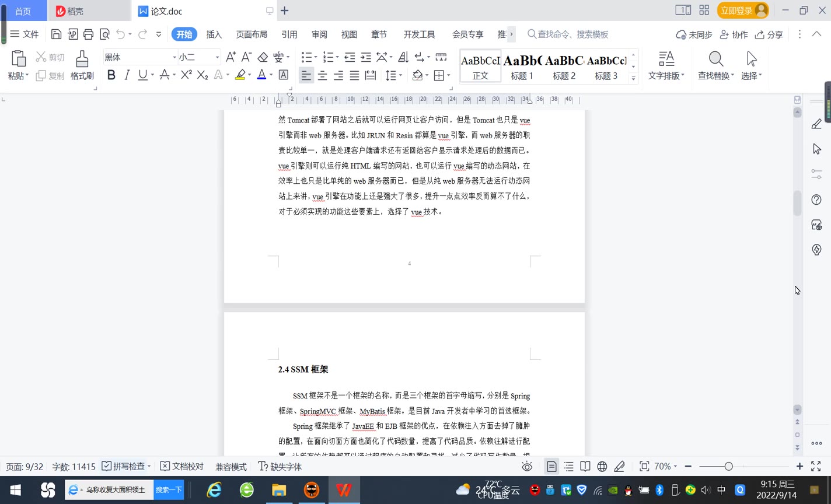
Task: Click the Save icon in quick access toolbar
Action: coord(56,34)
